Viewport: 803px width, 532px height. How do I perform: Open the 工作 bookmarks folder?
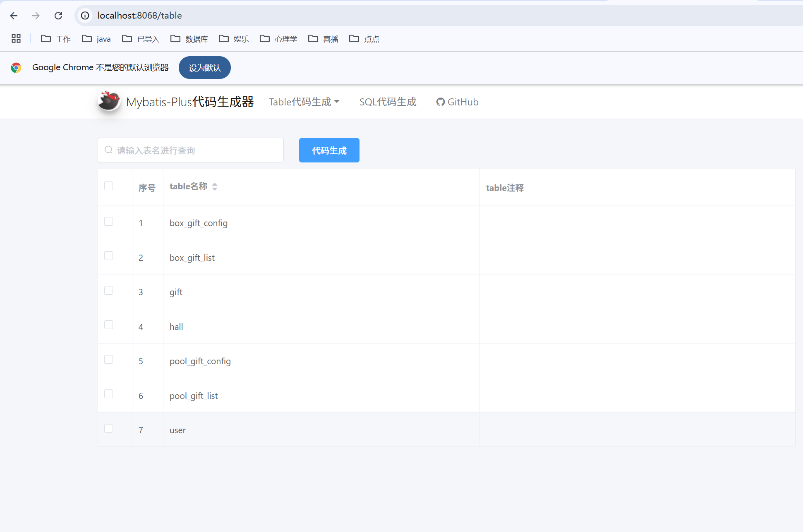(x=55, y=38)
